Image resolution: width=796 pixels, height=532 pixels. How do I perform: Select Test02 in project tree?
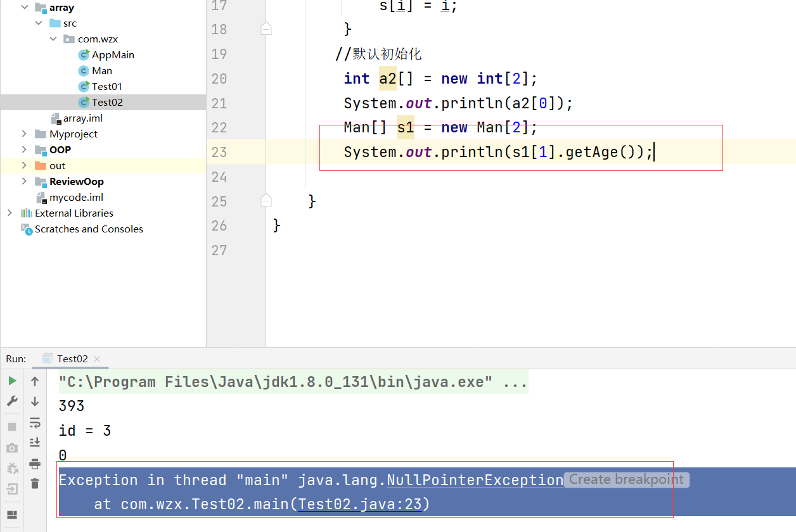point(107,102)
